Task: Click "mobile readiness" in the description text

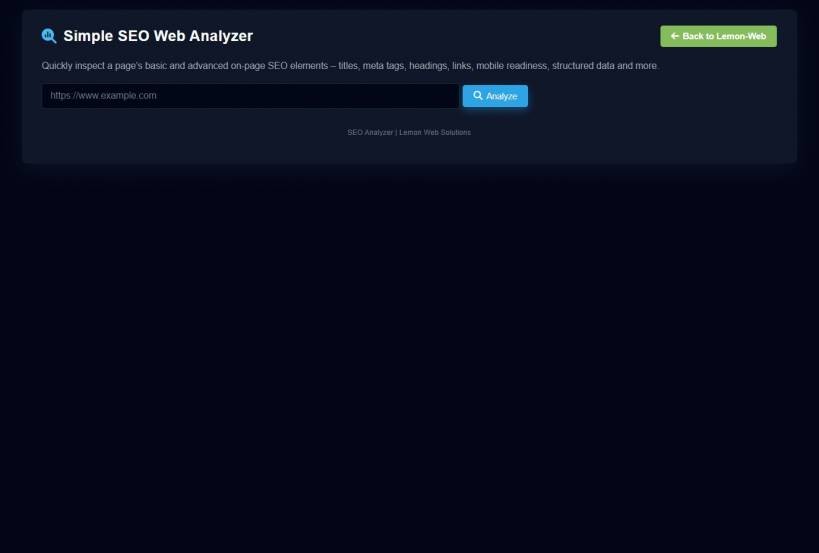Action: (511, 66)
